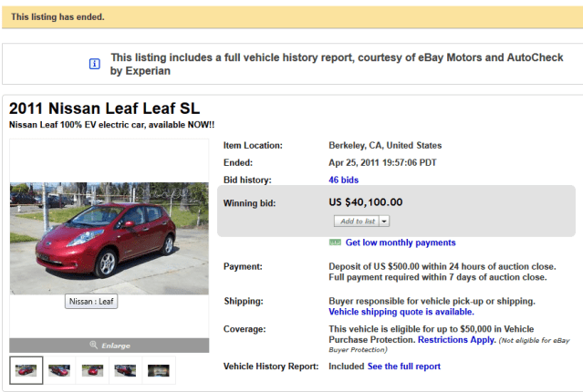The image size is (583, 392).
Task: Click the Enlarge magnifier icon
Action: tap(93, 346)
